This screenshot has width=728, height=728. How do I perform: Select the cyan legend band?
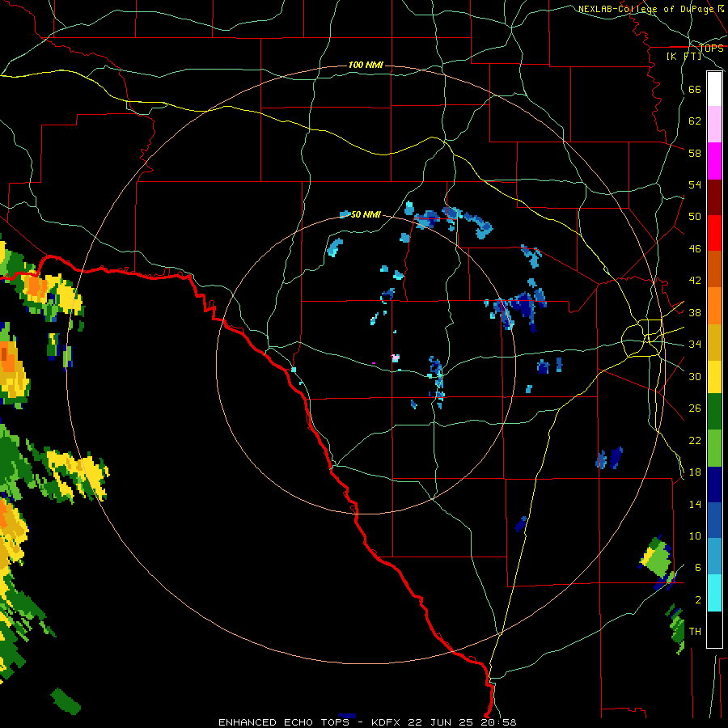pyautogui.click(x=714, y=593)
